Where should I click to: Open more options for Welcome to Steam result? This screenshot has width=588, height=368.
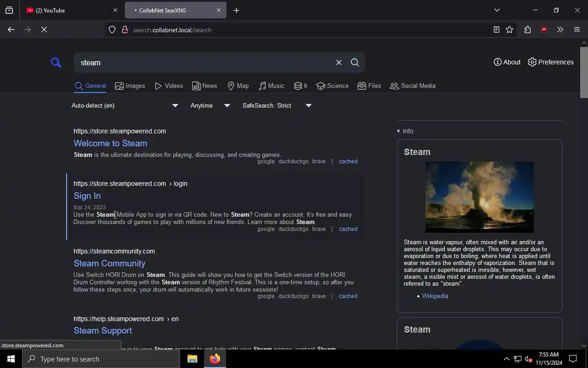(332, 161)
